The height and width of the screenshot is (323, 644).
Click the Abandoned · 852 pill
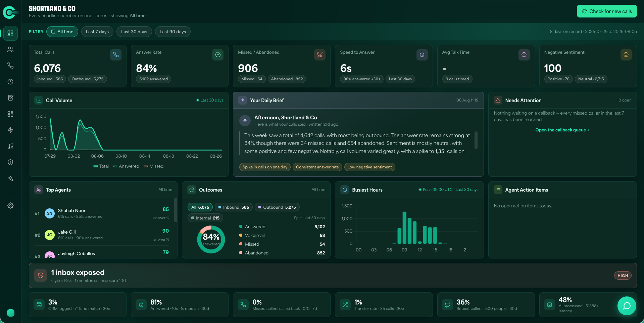(287, 79)
